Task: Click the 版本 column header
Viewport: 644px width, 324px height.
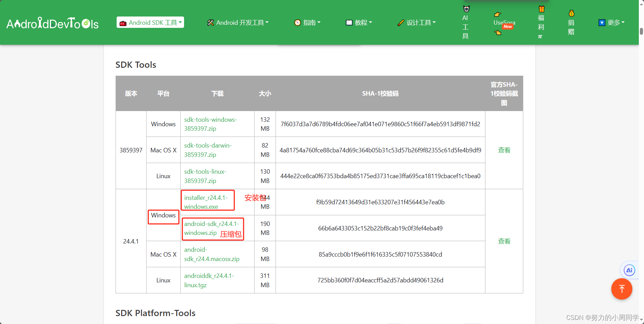Action: click(131, 94)
